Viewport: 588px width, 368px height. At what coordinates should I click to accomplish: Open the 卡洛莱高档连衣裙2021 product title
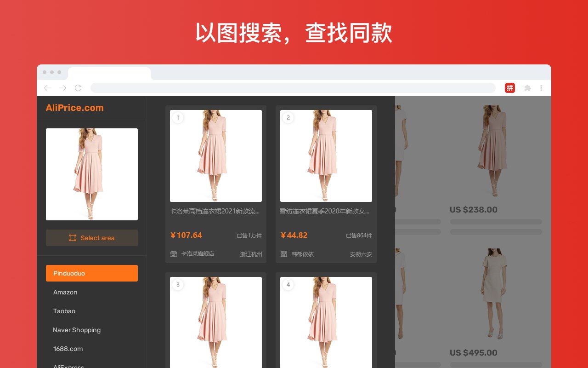point(215,212)
